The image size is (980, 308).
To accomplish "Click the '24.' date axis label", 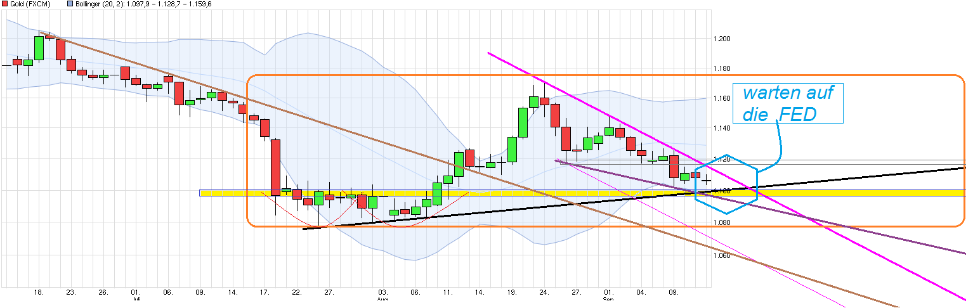I will 544,293.
